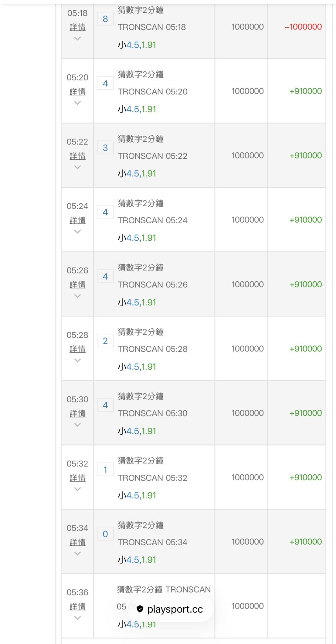The height and width of the screenshot is (644, 336).
Task: Click result number 3 box at 05:22
Action: 105,148
